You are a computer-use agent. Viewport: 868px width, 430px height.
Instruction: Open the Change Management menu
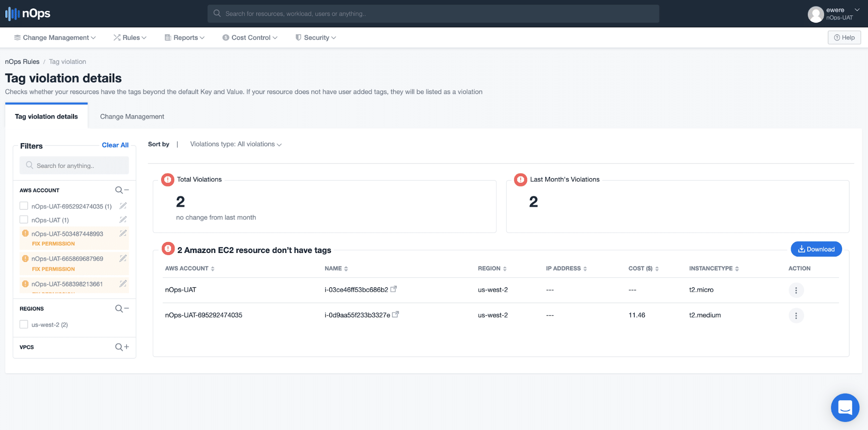tap(55, 38)
